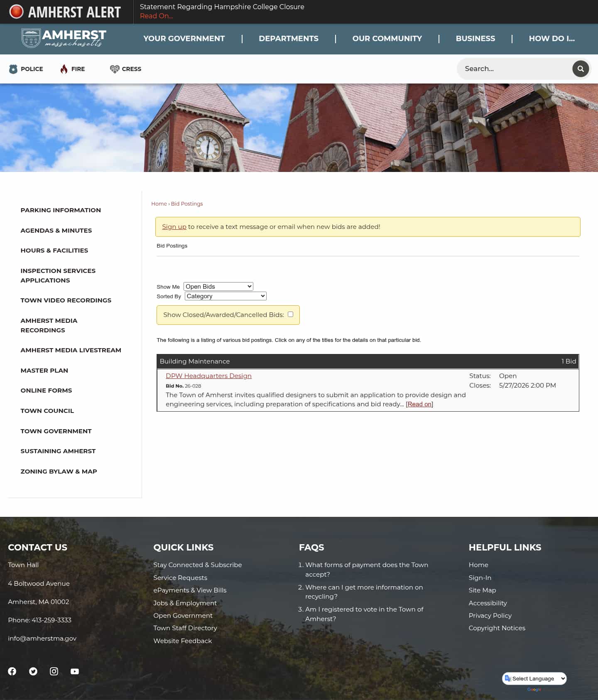This screenshot has width=598, height=700.
Task: Open the Twitter page icon
Action: pos(33,671)
